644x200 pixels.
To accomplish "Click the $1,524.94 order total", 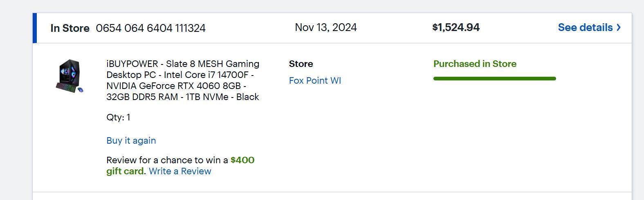I will point(456,27).
